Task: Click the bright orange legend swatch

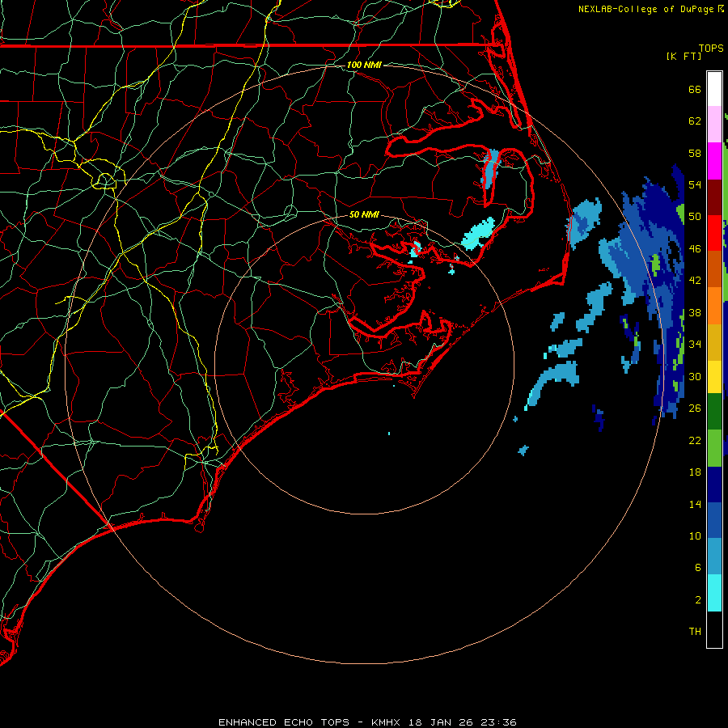Action: point(714,306)
